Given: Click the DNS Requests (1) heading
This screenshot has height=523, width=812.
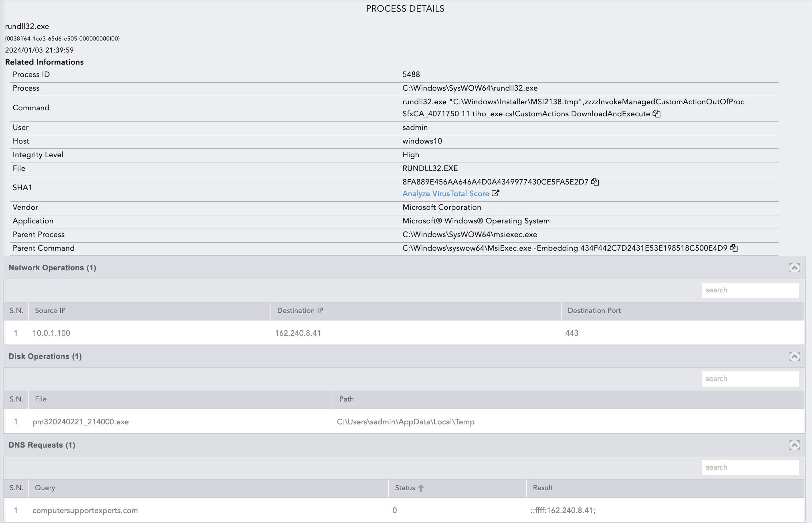Looking at the screenshot, I should tap(42, 445).
